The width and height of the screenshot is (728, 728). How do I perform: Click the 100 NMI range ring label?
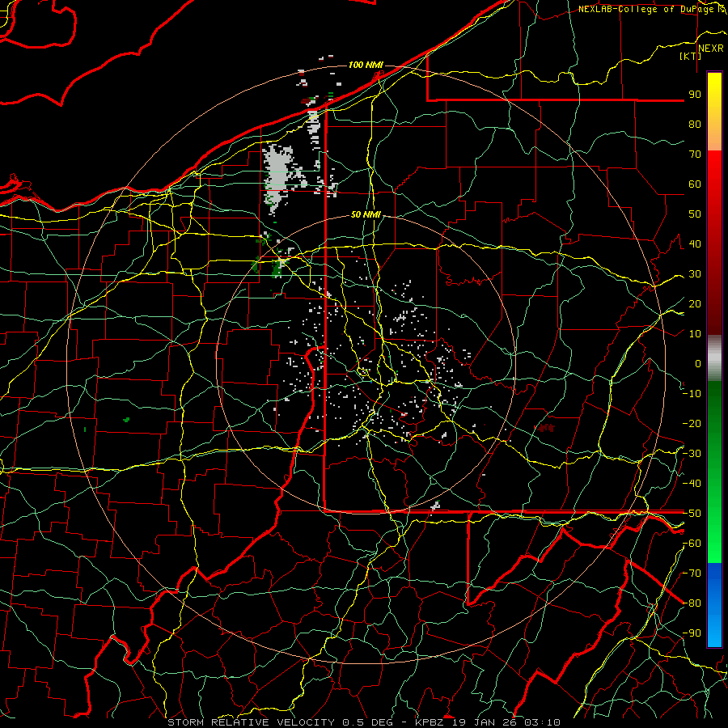(366, 65)
